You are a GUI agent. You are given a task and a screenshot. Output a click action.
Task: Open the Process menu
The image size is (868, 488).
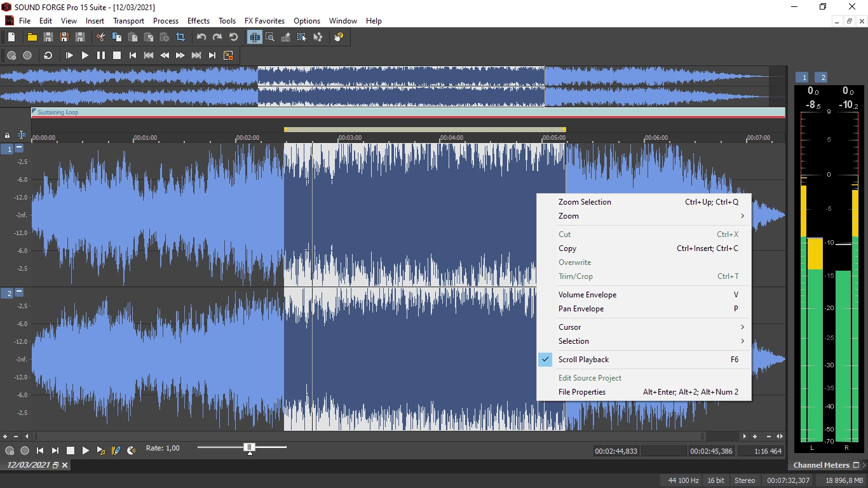click(x=166, y=21)
